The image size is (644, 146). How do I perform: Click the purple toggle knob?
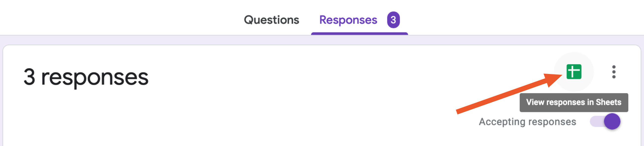point(612,121)
